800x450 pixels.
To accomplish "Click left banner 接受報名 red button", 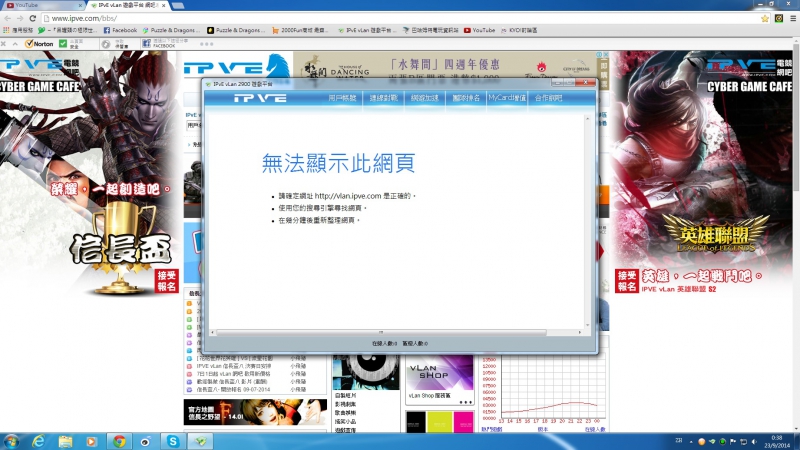I will (x=166, y=281).
